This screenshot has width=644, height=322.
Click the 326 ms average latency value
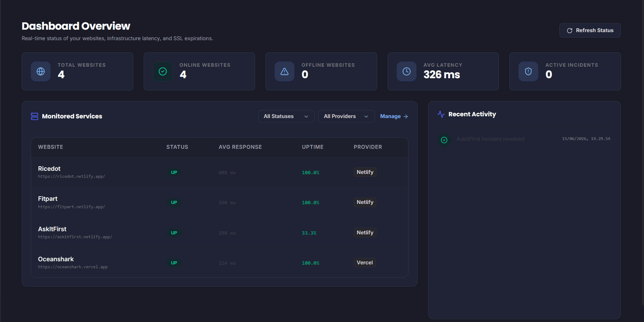click(x=442, y=74)
